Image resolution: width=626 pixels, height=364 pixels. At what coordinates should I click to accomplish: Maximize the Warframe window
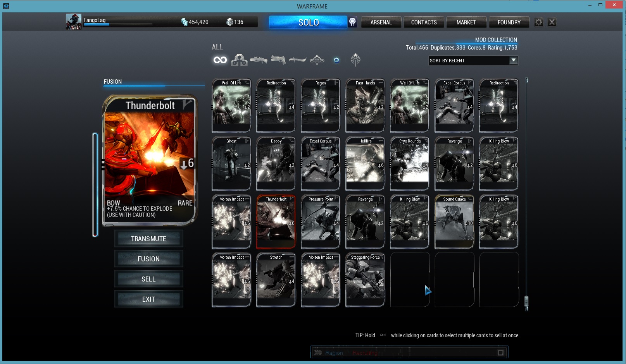(x=600, y=5)
